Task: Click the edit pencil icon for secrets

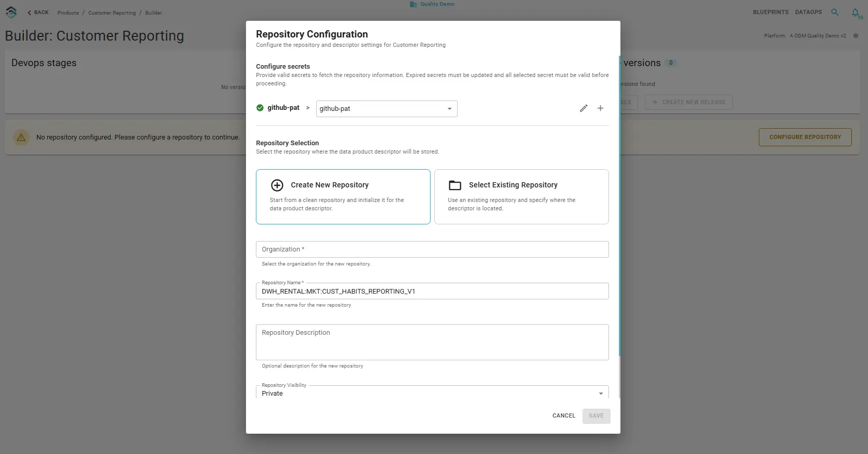Action: pyautogui.click(x=584, y=108)
